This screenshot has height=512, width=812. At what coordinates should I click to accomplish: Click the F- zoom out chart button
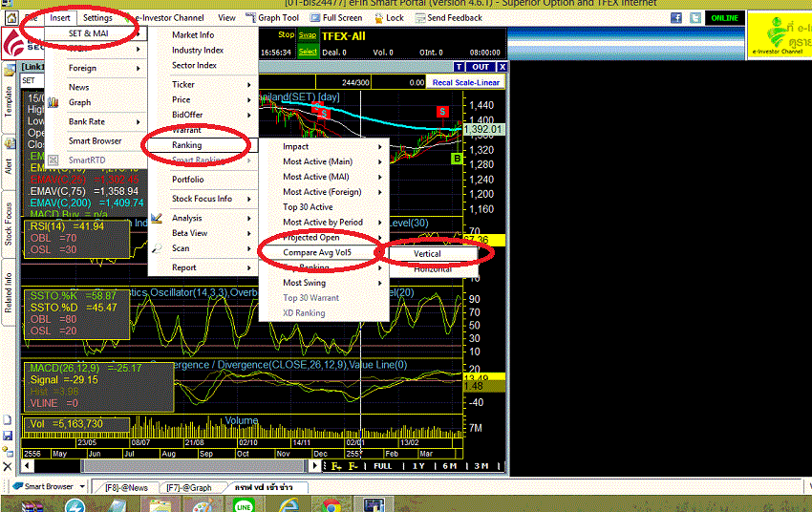pyautogui.click(x=353, y=466)
